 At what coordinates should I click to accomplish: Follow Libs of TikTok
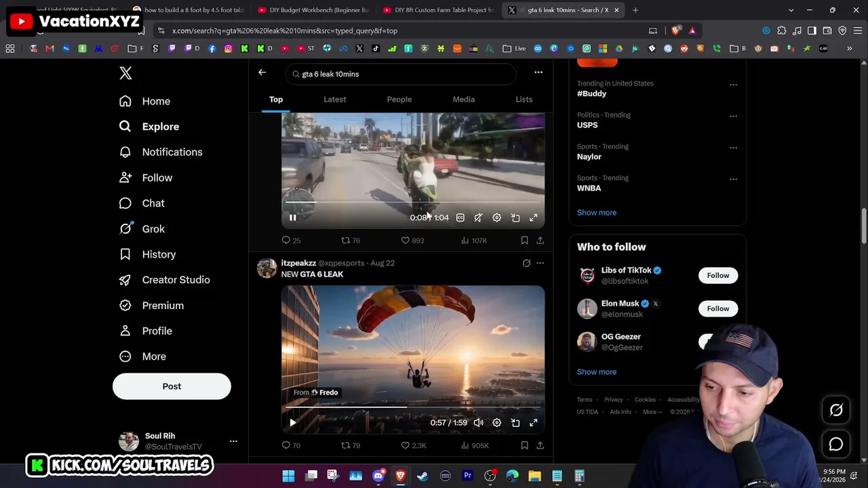click(718, 275)
